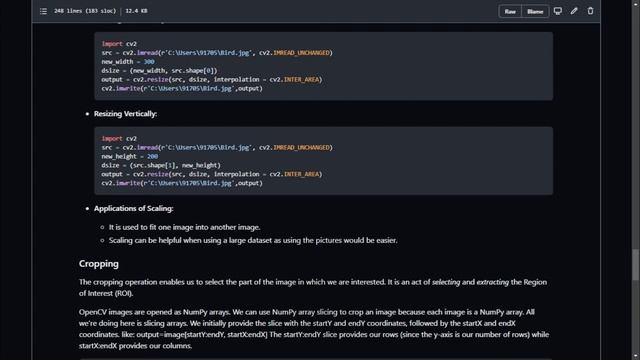Click the 'Cropping' heading

point(99,264)
